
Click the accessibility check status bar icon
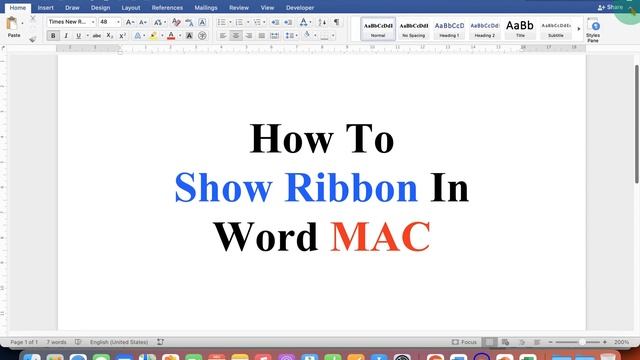click(x=160, y=342)
